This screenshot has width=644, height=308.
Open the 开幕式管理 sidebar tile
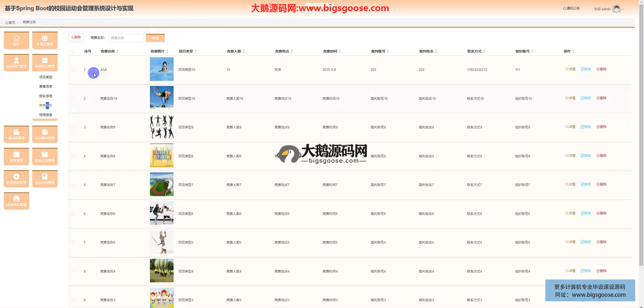[45, 40]
